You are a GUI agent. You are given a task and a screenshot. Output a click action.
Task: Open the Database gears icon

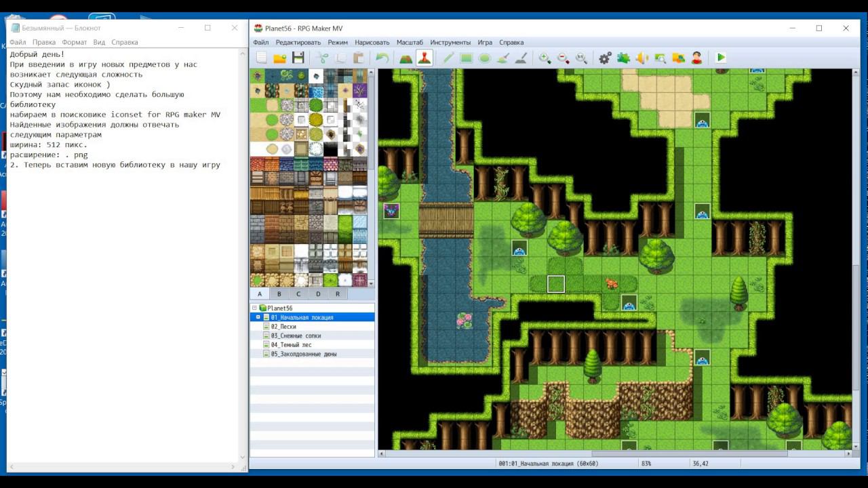pos(606,58)
